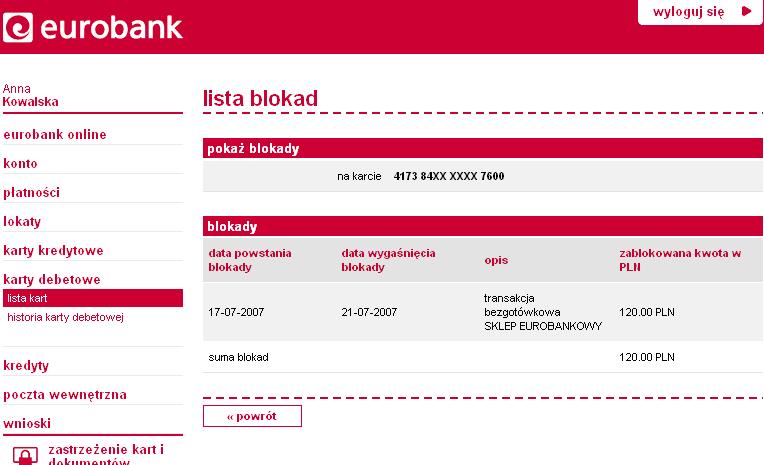Open the lokaty menu section
Image resolution: width=764 pixels, height=465 pixels.
coord(22,222)
